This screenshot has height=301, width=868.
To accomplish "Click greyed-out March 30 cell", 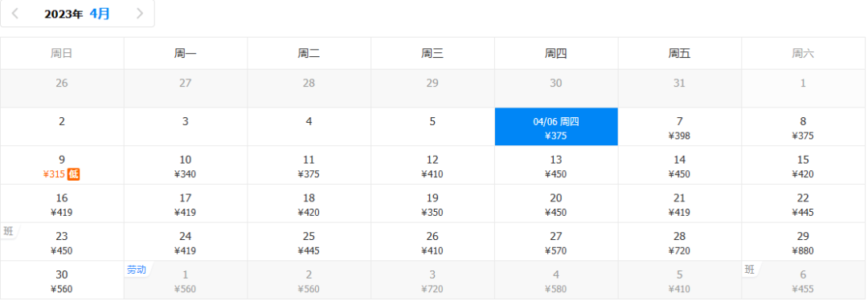I will coord(556,88).
